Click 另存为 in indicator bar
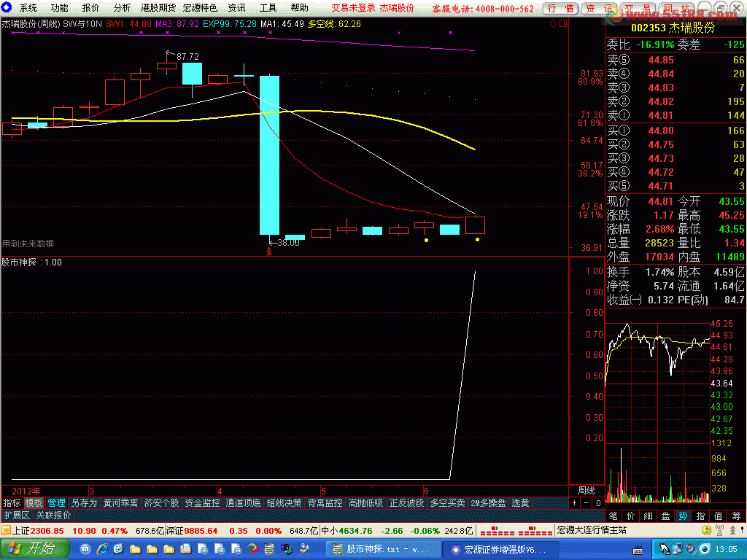The width and height of the screenshot is (747, 560). point(84,503)
